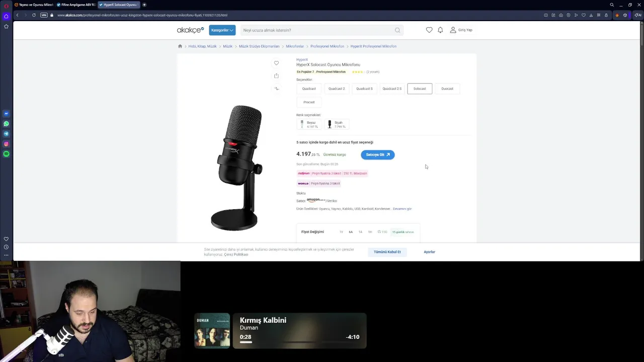Screen dimensions: 644x362
Task: Open the sidebar heart icon near bottom
Action: pyautogui.click(x=6, y=239)
